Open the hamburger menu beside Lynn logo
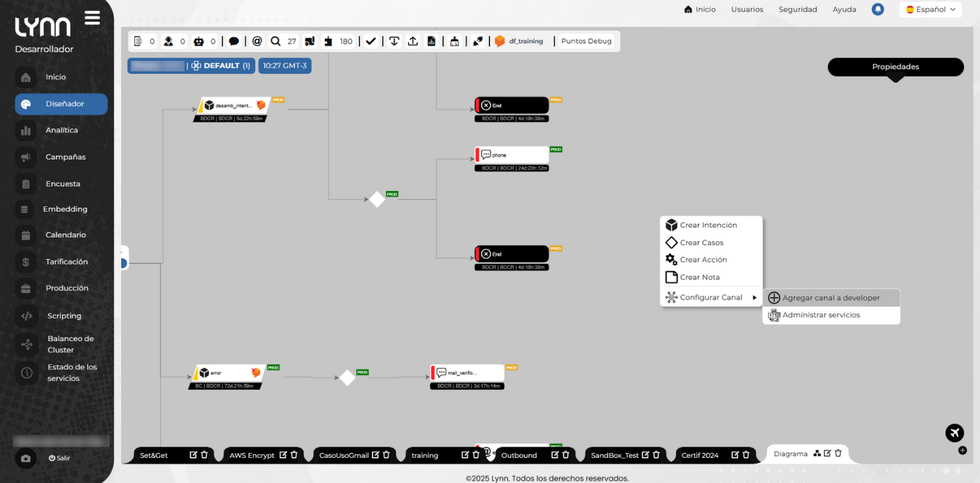980x483 pixels. tap(92, 18)
